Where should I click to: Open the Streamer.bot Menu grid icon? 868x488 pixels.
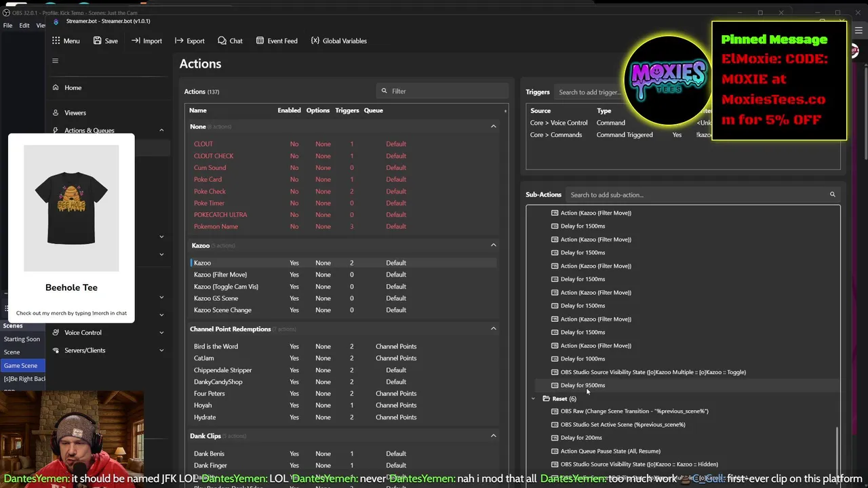point(56,41)
